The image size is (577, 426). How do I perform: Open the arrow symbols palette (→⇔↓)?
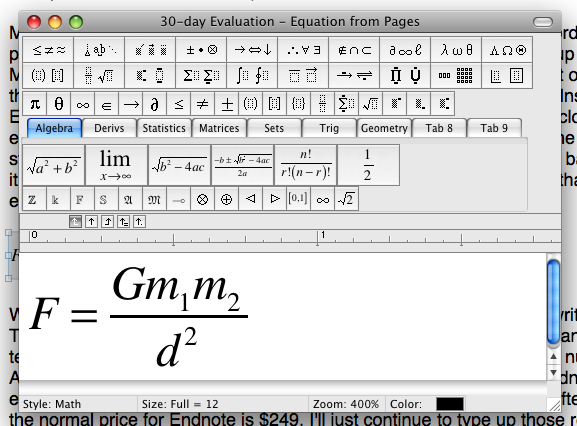tap(252, 50)
